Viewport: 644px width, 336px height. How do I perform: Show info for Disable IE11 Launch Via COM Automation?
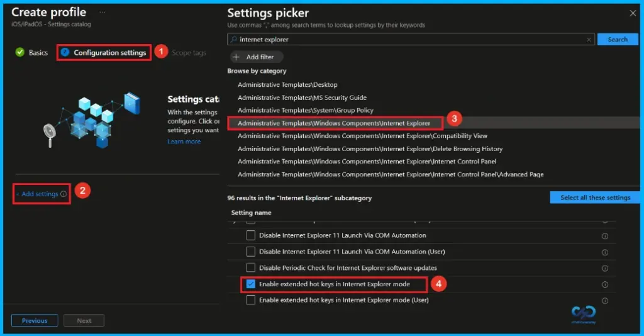(x=604, y=236)
